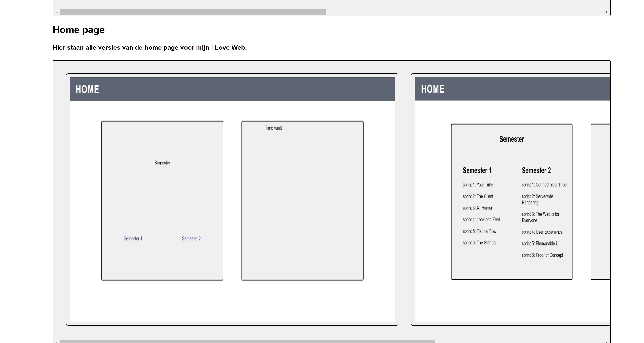Click HOME header in second wireframe

tap(432, 89)
